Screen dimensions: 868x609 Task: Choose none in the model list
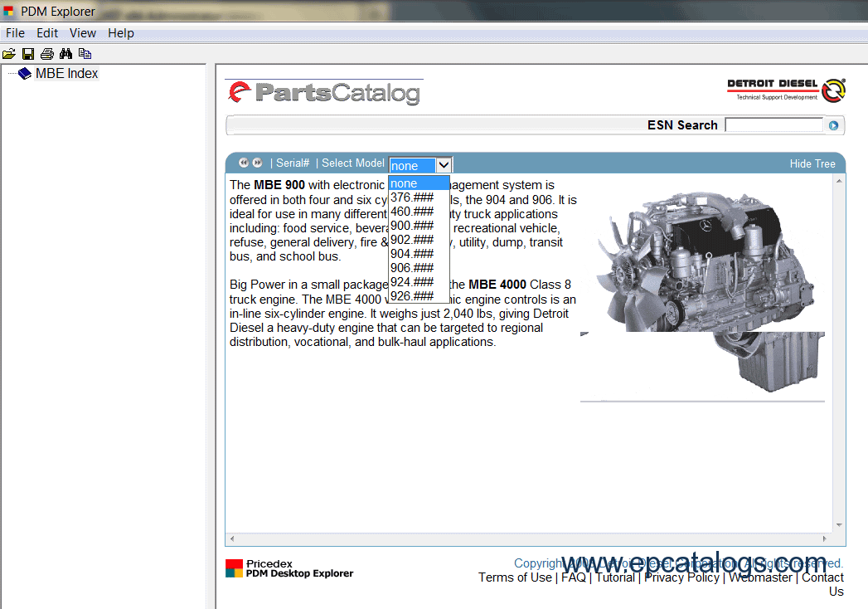click(x=419, y=183)
